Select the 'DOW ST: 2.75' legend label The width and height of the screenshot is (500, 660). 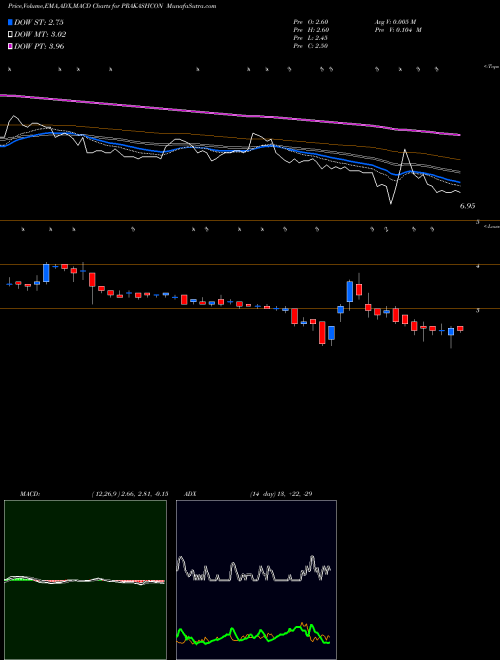39,22
